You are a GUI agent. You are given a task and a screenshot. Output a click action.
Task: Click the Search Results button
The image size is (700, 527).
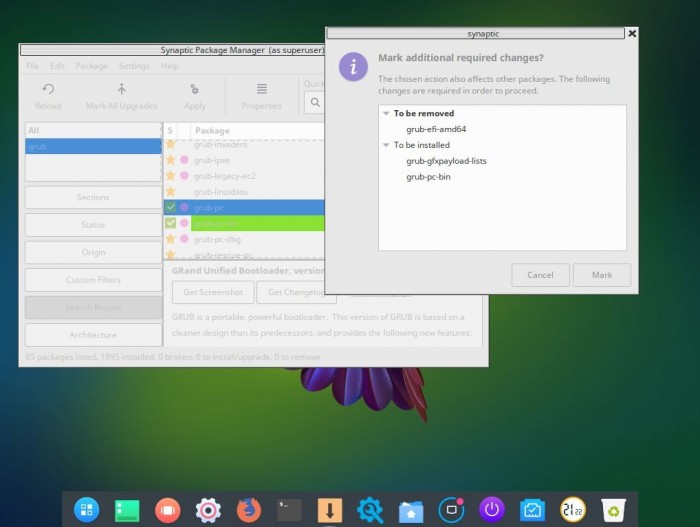(93, 307)
